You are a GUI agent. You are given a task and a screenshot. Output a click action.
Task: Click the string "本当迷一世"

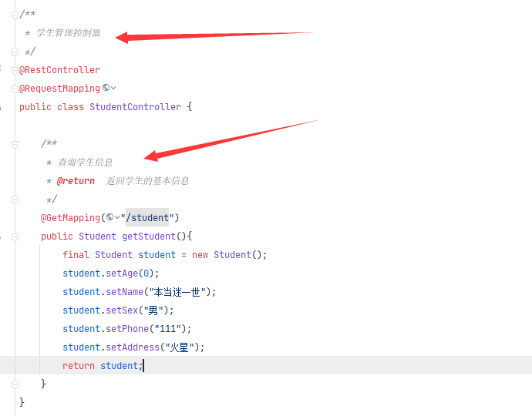click(177, 291)
